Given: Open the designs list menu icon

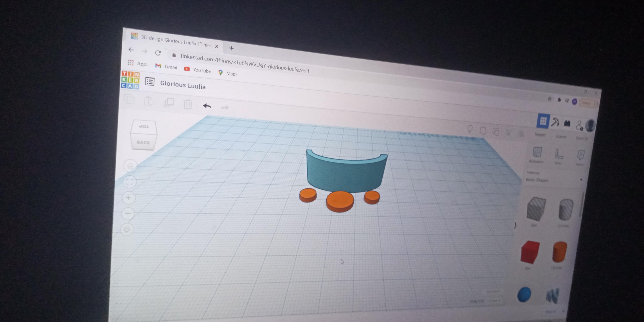Looking at the screenshot, I should coord(150,82).
